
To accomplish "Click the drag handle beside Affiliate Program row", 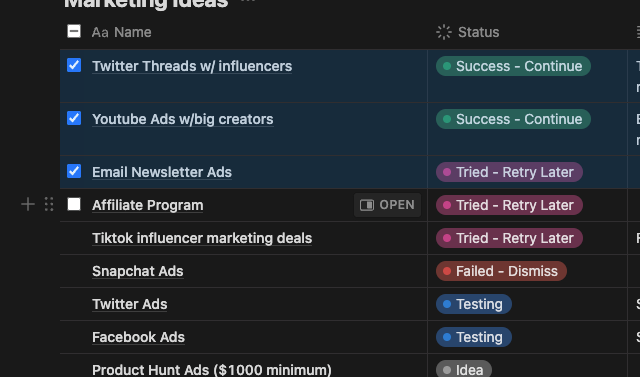I will 49,204.
